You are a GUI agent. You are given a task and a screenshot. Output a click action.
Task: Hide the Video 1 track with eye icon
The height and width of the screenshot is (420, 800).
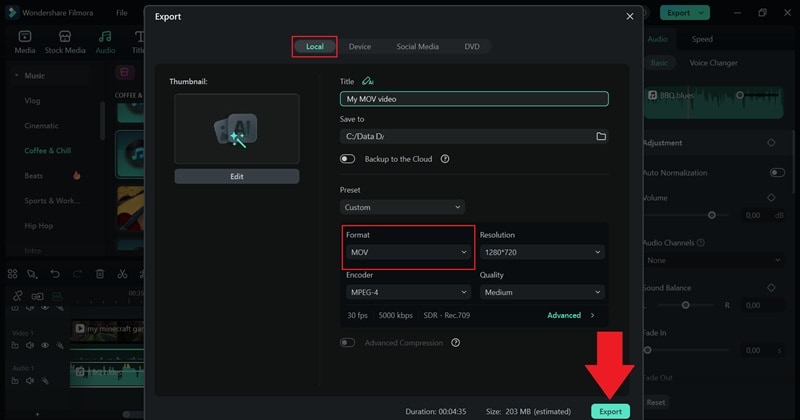click(x=45, y=345)
